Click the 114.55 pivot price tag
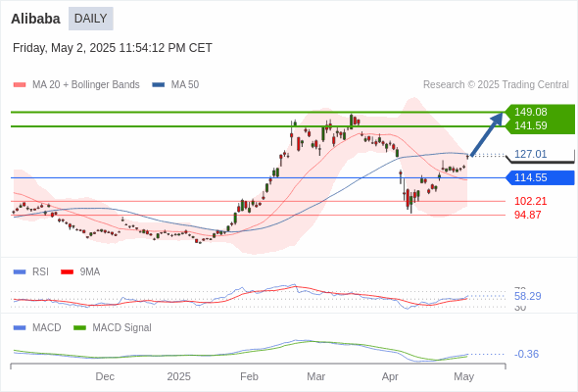 [540, 177]
